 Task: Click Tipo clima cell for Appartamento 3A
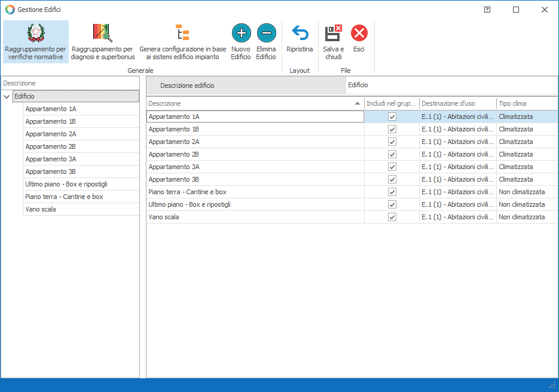coord(526,167)
